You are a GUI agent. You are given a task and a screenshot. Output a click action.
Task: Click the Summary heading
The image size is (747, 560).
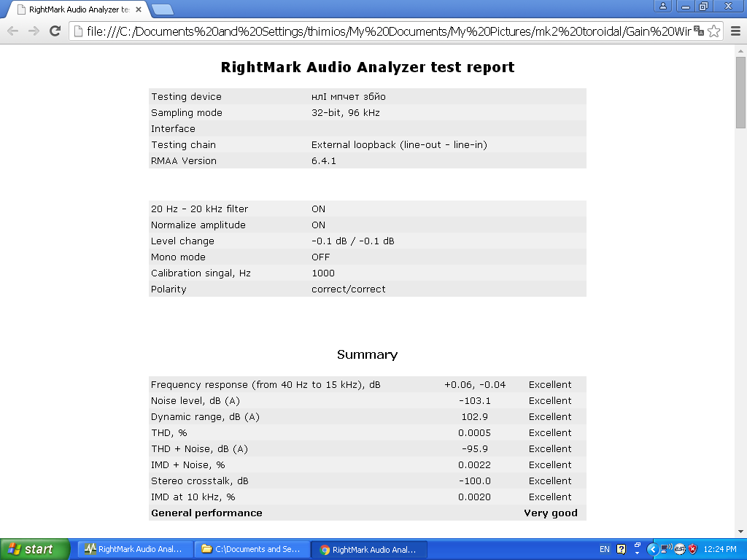[368, 354]
